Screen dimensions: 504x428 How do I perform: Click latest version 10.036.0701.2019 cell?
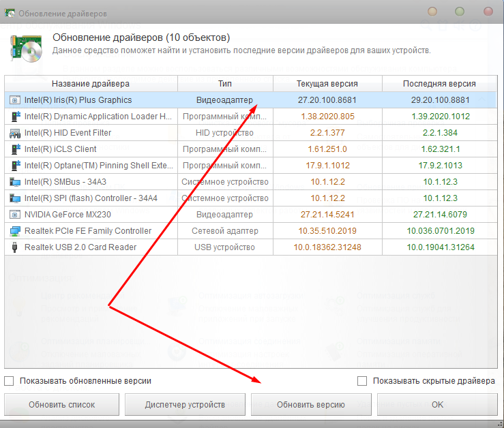[441, 231]
